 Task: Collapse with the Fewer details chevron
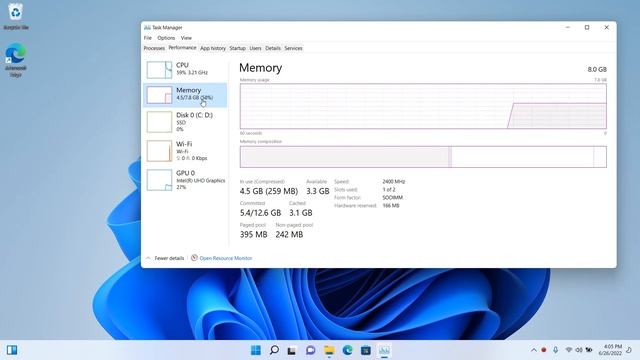pos(148,258)
